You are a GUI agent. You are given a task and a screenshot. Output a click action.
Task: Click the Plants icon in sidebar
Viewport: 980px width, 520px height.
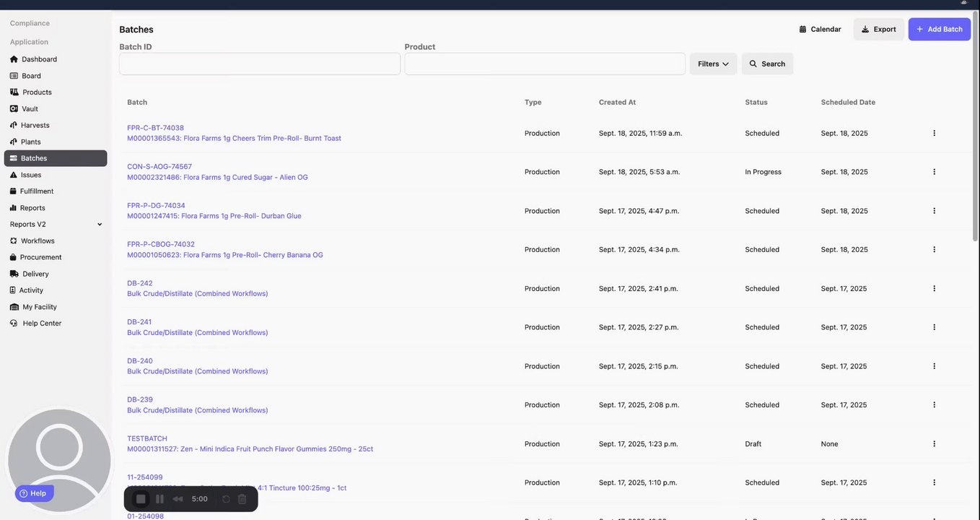(14, 142)
